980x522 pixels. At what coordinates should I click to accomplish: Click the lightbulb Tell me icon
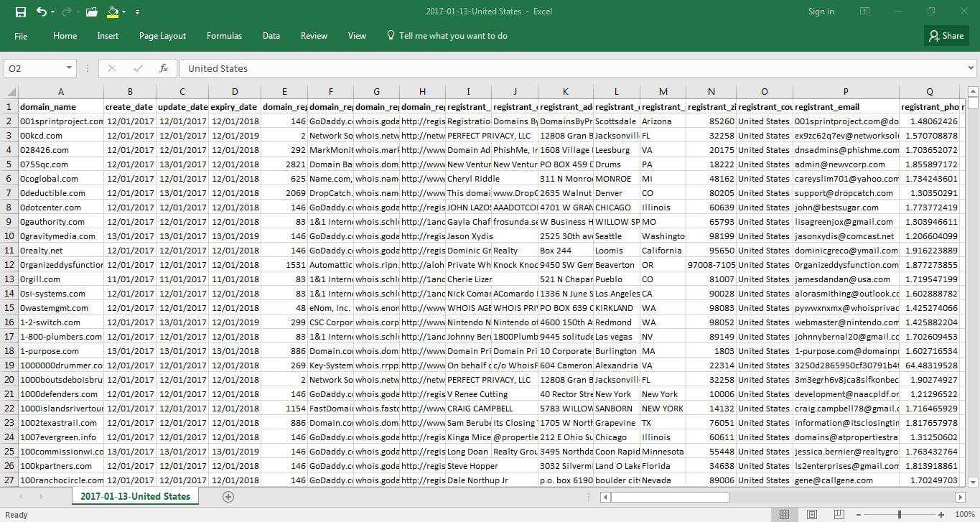(x=391, y=35)
